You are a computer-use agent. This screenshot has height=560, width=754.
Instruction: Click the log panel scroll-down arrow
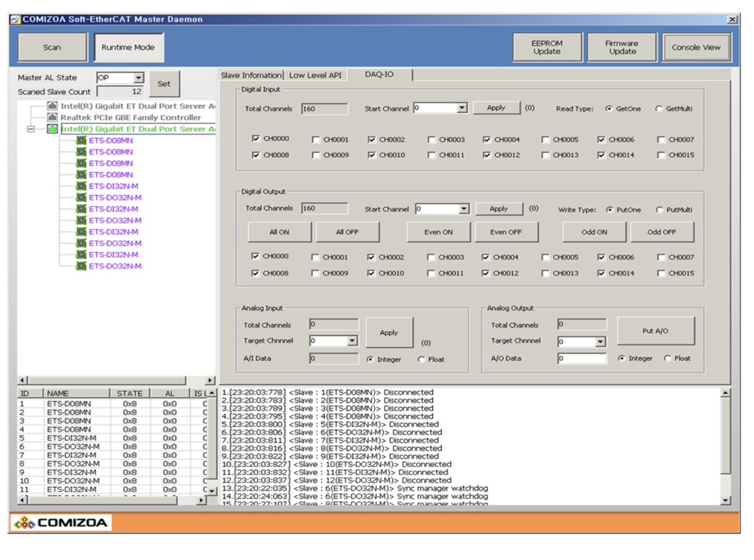coord(725,500)
